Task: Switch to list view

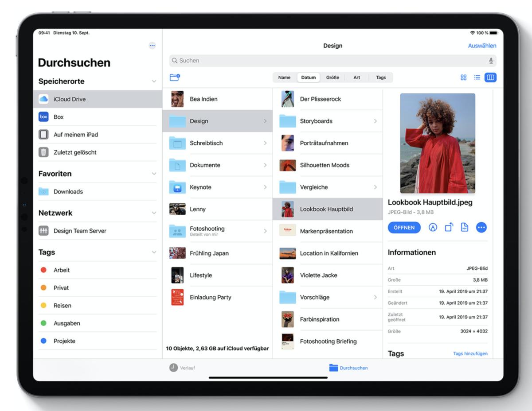Action: click(x=477, y=78)
